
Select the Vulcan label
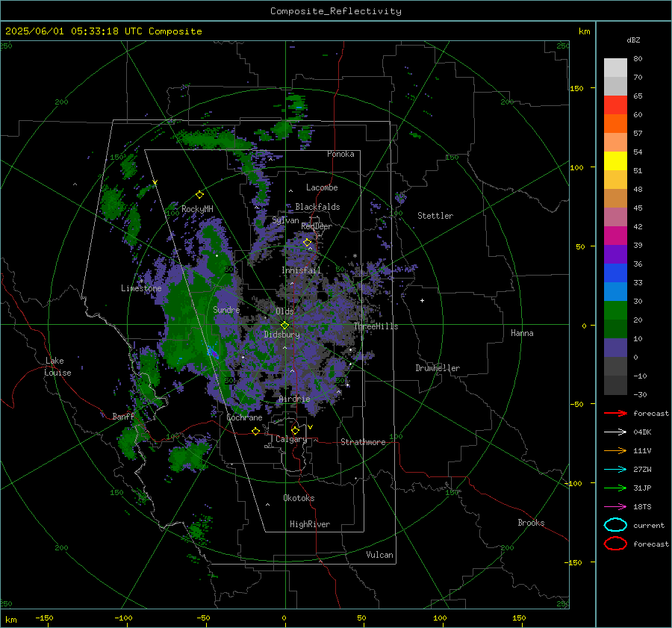tap(380, 555)
